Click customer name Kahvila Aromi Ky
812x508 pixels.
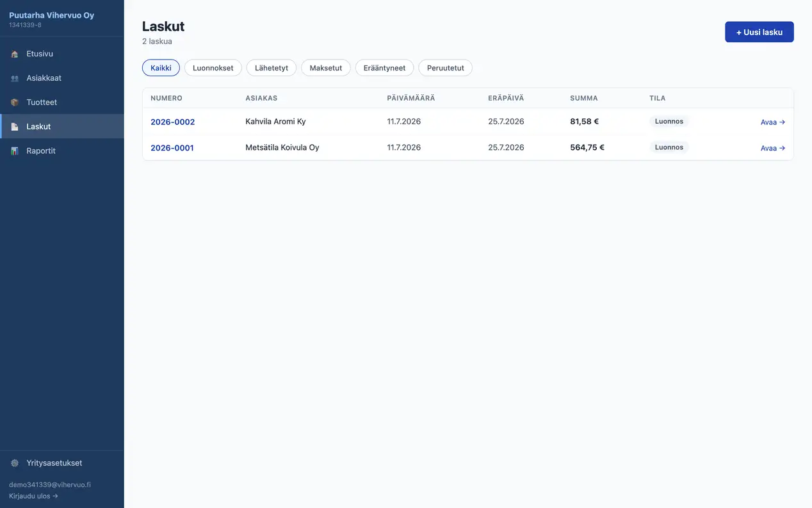point(275,122)
